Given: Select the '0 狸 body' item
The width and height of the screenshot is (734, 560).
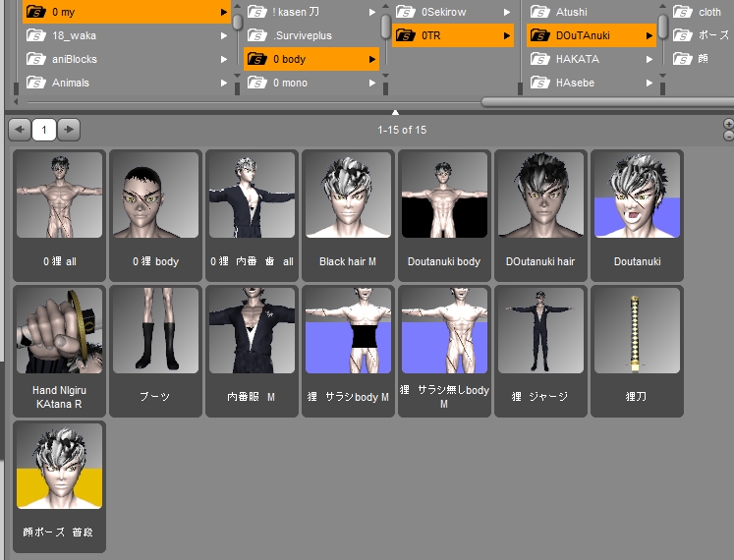Looking at the screenshot, I should tap(156, 215).
